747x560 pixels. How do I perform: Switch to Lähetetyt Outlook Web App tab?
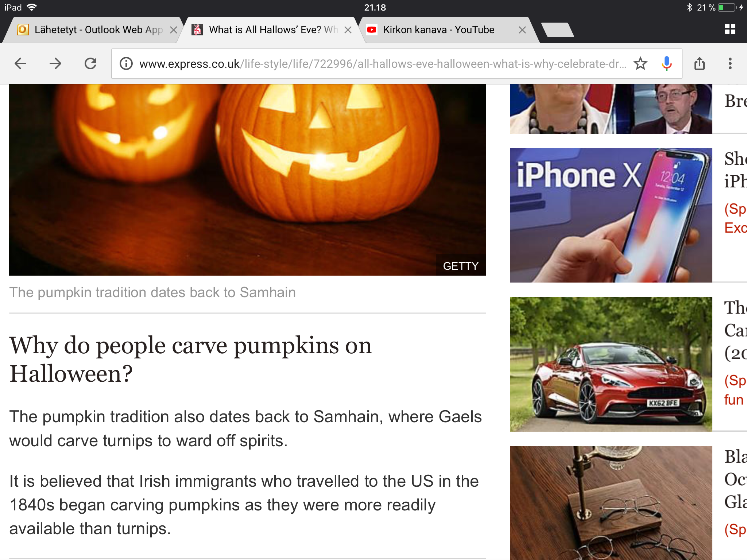tap(92, 30)
